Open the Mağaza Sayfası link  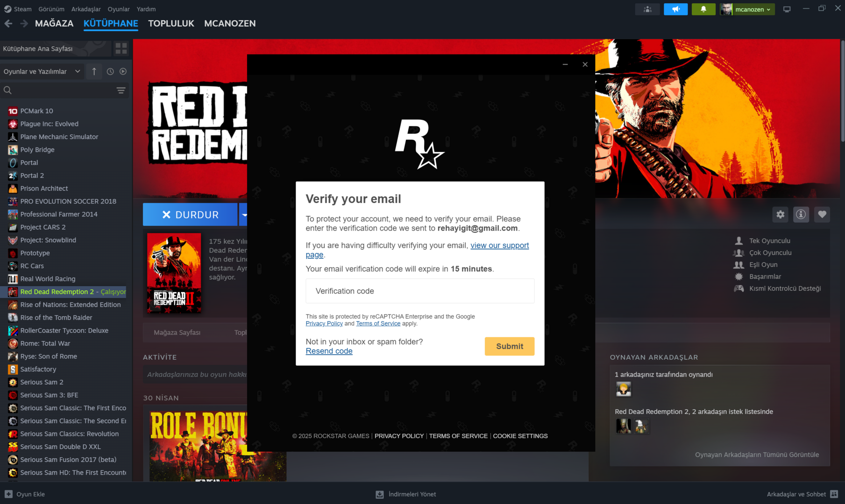pos(177,332)
